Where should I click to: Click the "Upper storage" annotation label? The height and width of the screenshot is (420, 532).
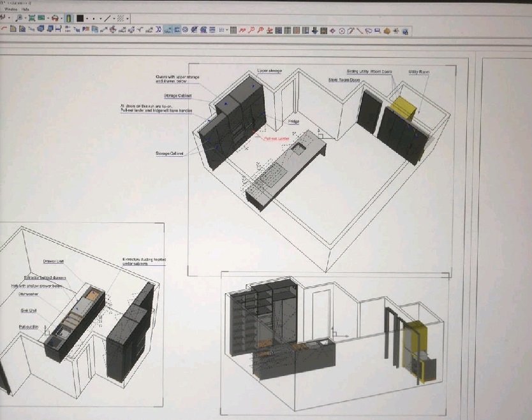[270, 71]
